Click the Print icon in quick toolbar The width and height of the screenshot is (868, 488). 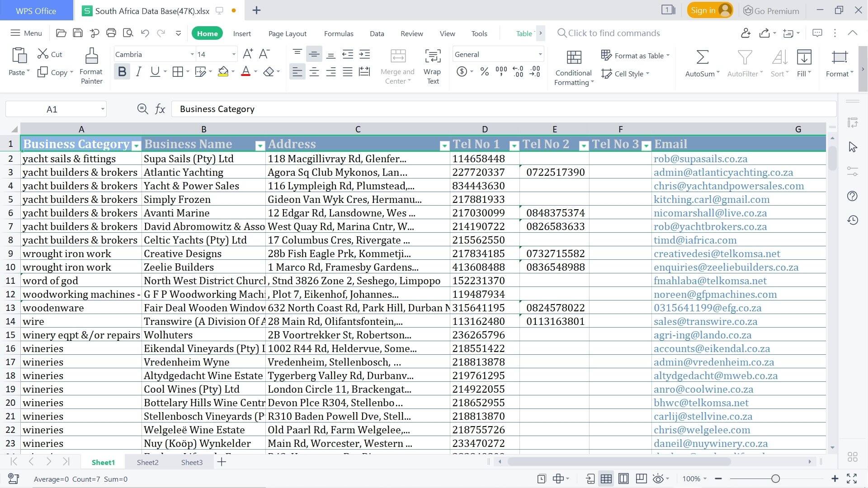111,33
